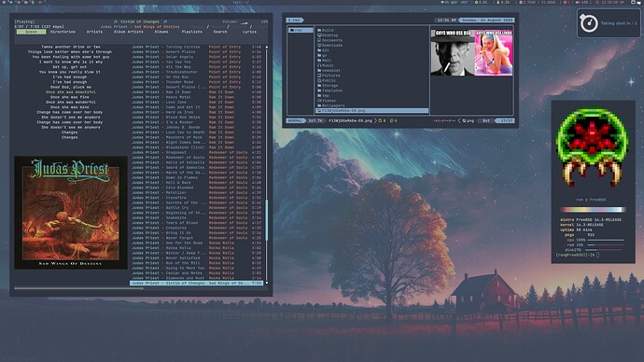Select the Thunder Road track row
This screenshot has width=644, height=362.
point(197,82)
